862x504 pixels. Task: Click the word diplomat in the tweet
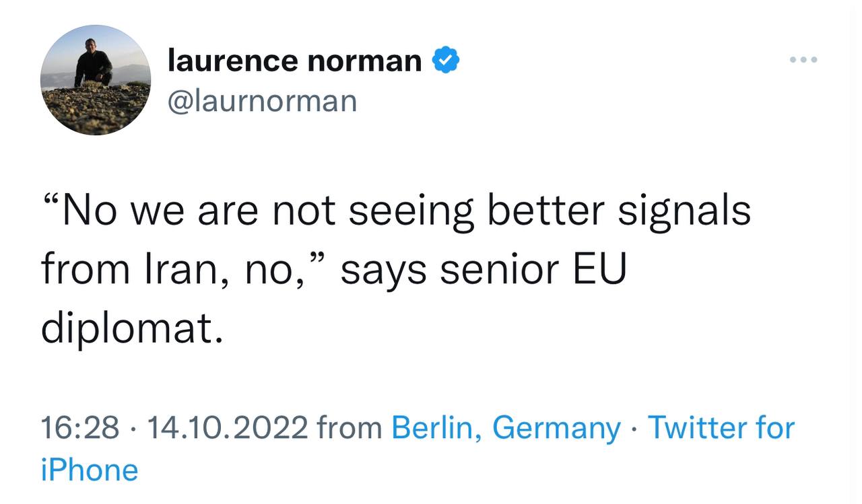coord(131,330)
